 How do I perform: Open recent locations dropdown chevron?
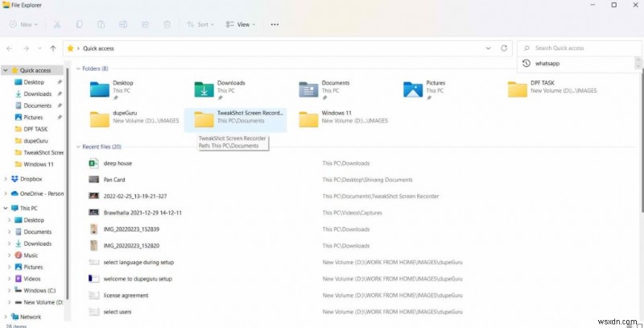(39, 48)
